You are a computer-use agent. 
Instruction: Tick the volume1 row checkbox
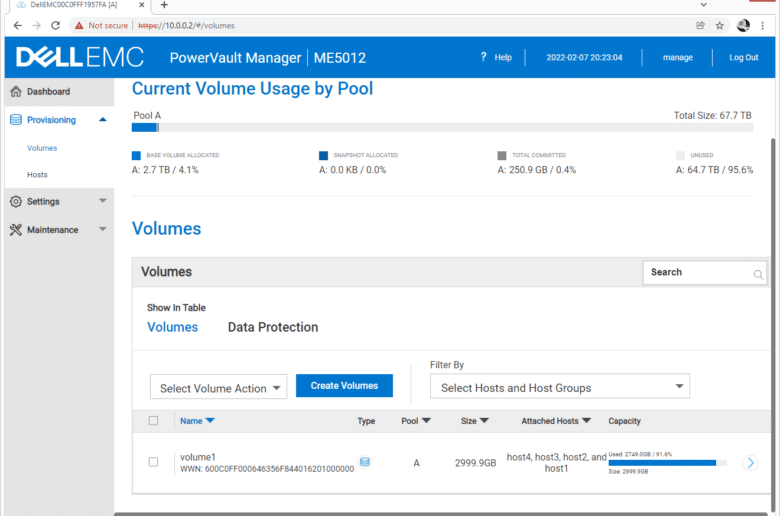tap(153, 462)
